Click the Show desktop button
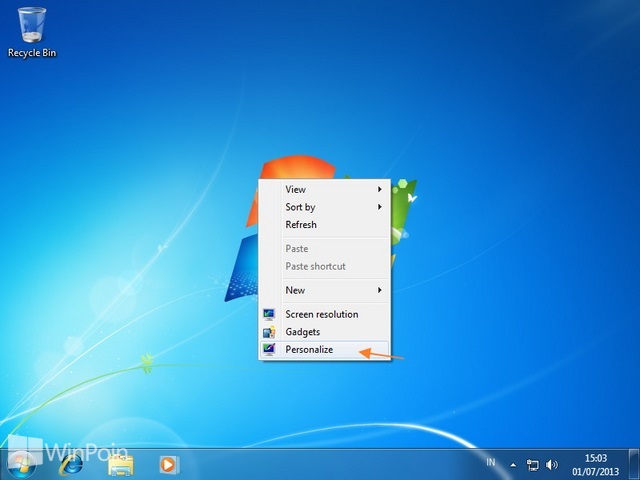The image size is (640, 480). click(634, 464)
